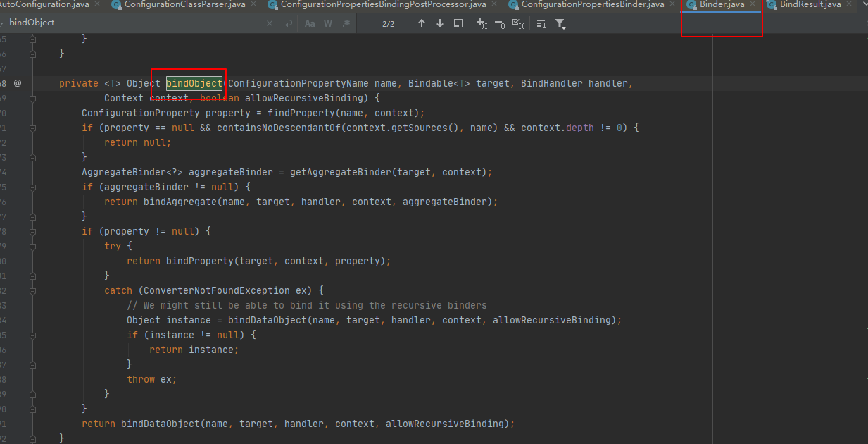Go to previous search occurrence arrow
Screen dimensions: 868x444
point(422,23)
